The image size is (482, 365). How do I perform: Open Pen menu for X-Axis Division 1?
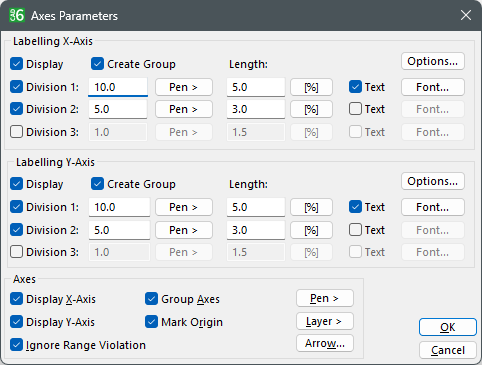(x=184, y=87)
